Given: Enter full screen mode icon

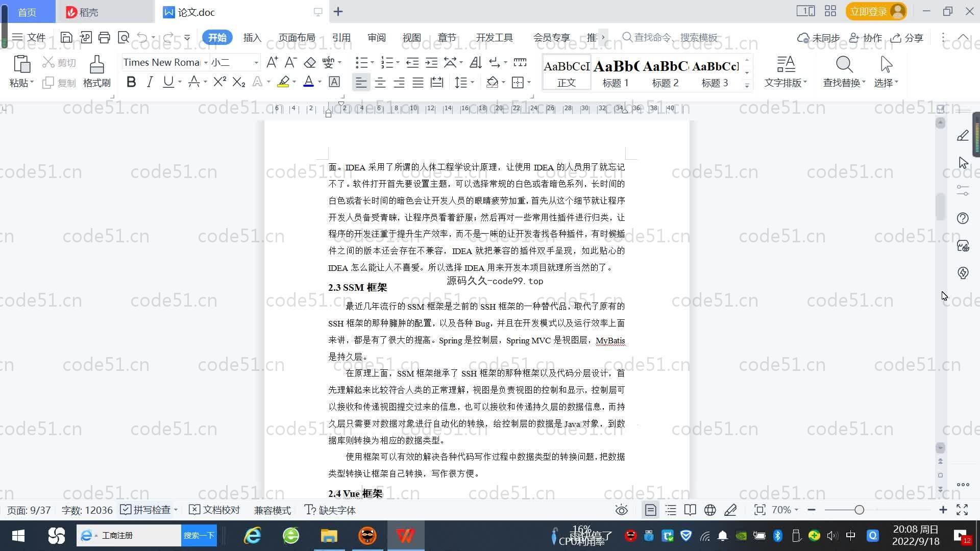Looking at the screenshot, I should click(962, 510).
